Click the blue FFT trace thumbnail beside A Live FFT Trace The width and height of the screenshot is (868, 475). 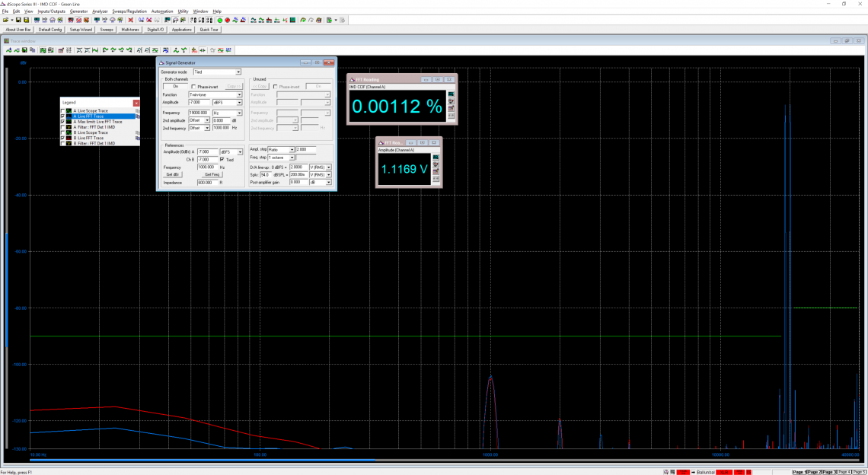69,116
